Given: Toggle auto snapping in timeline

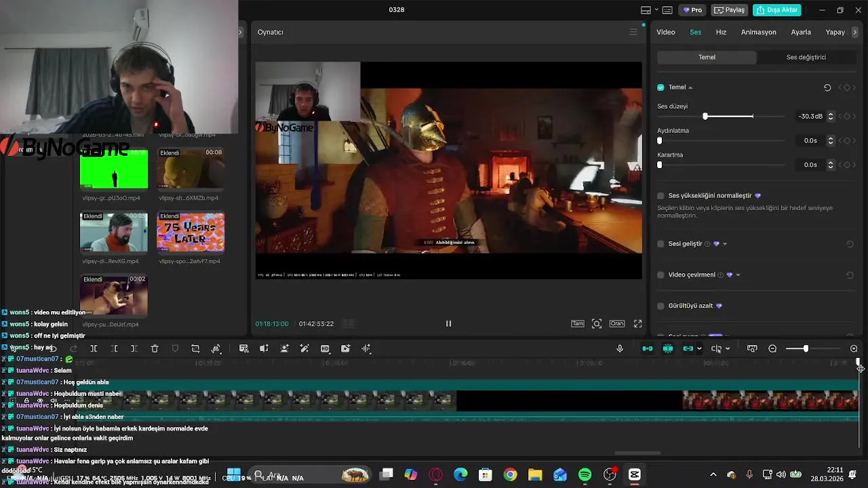Looking at the screenshot, I should pyautogui.click(x=668, y=348).
